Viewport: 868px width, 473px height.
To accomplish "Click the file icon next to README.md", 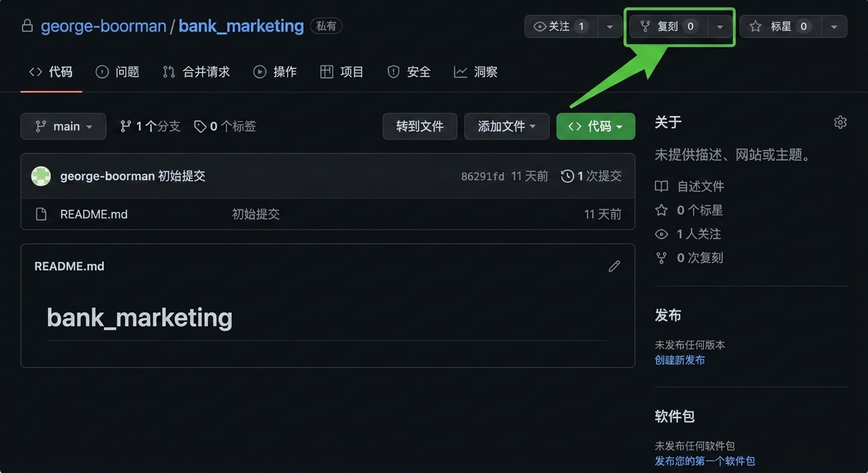I will tap(41, 214).
